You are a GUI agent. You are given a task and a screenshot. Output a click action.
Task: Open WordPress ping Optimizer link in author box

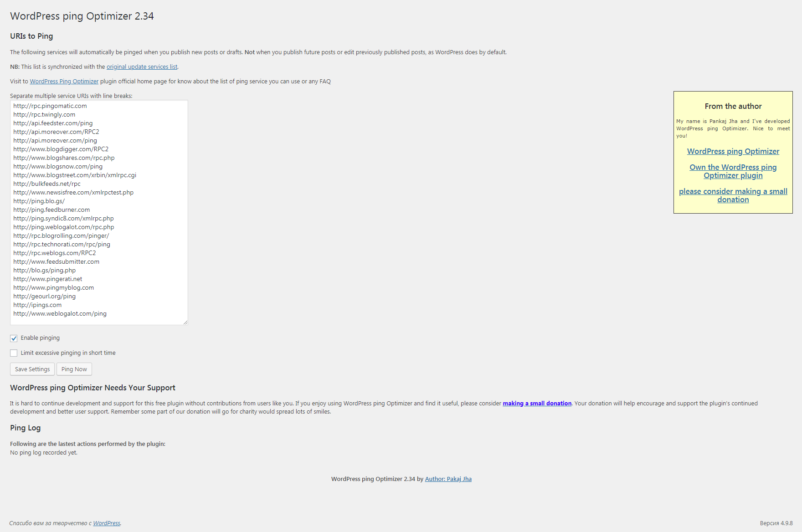(x=733, y=151)
